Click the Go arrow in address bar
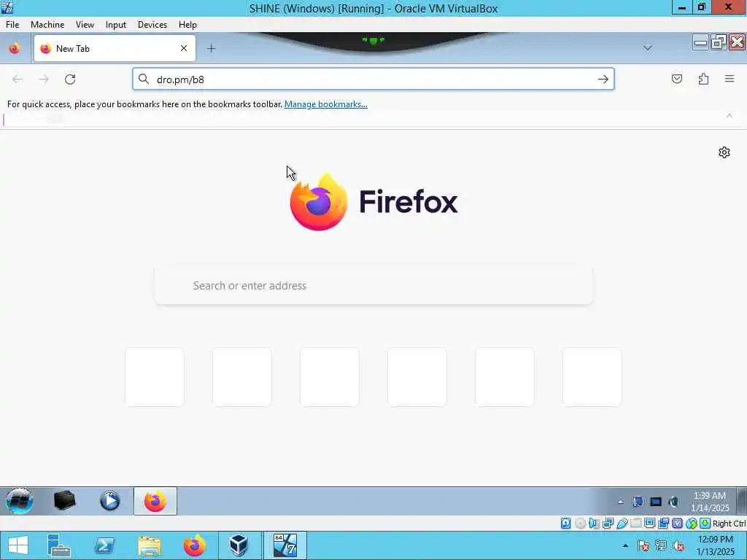The height and width of the screenshot is (560, 747). coord(603,79)
